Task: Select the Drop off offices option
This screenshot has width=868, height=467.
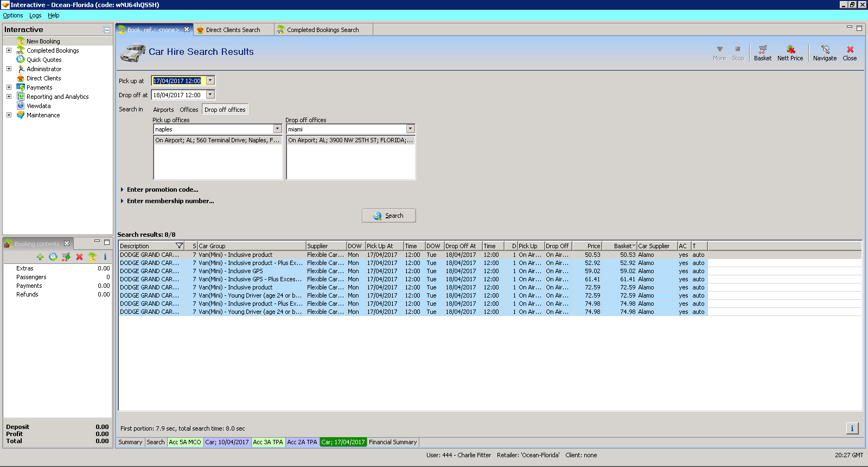Action: 225,110
